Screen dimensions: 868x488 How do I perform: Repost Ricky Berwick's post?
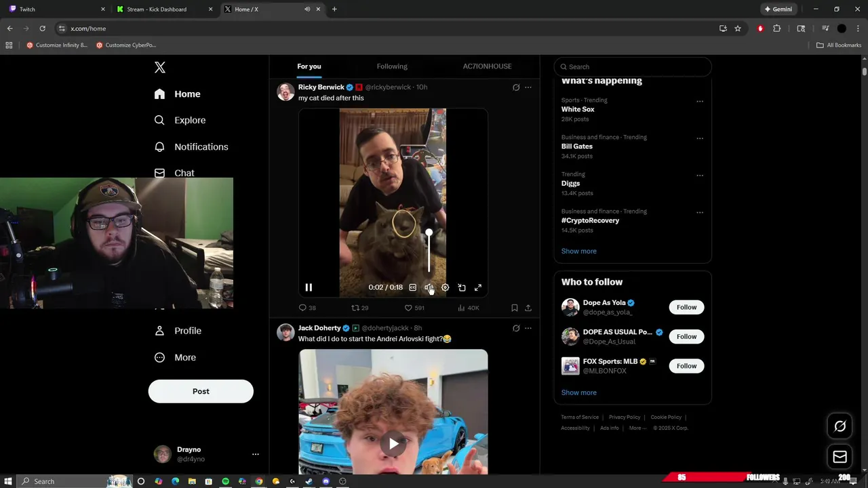pos(359,308)
